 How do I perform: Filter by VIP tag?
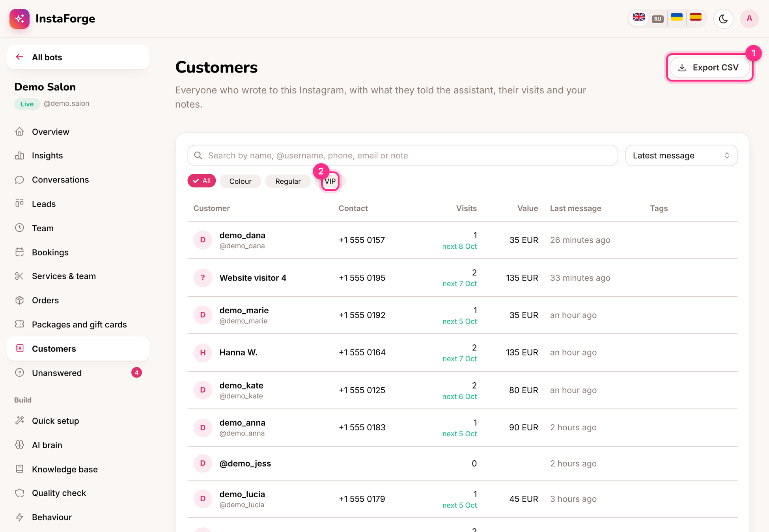pyautogui.click(x=330, y=181)
